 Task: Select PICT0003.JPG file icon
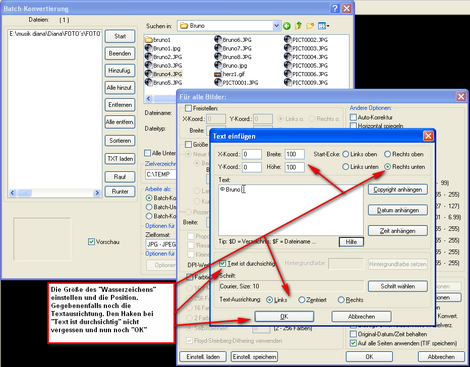coord(288,48)
